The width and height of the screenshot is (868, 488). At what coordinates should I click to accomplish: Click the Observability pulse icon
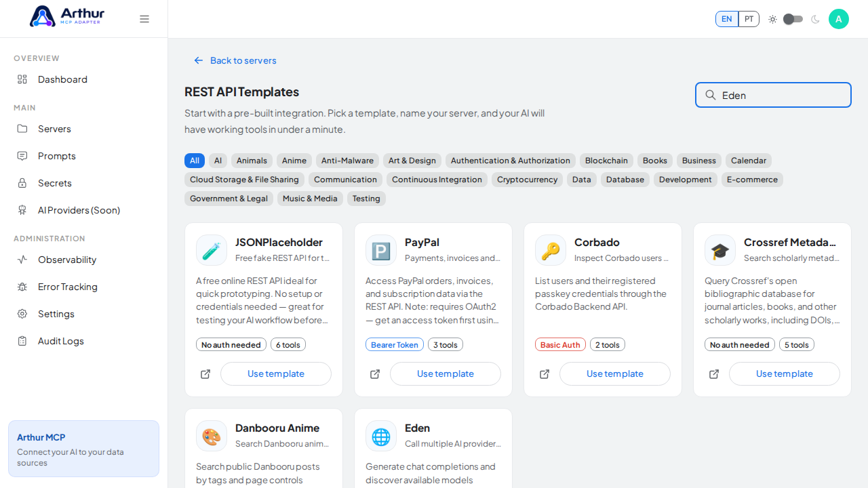[x=22, y=260]
